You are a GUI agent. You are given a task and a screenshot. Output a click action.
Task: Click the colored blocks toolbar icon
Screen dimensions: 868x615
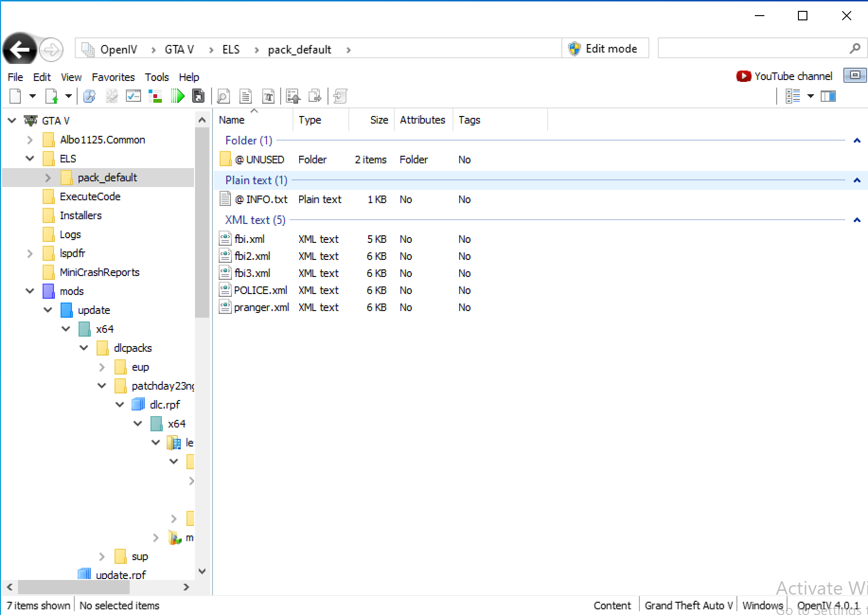[155, 97]
